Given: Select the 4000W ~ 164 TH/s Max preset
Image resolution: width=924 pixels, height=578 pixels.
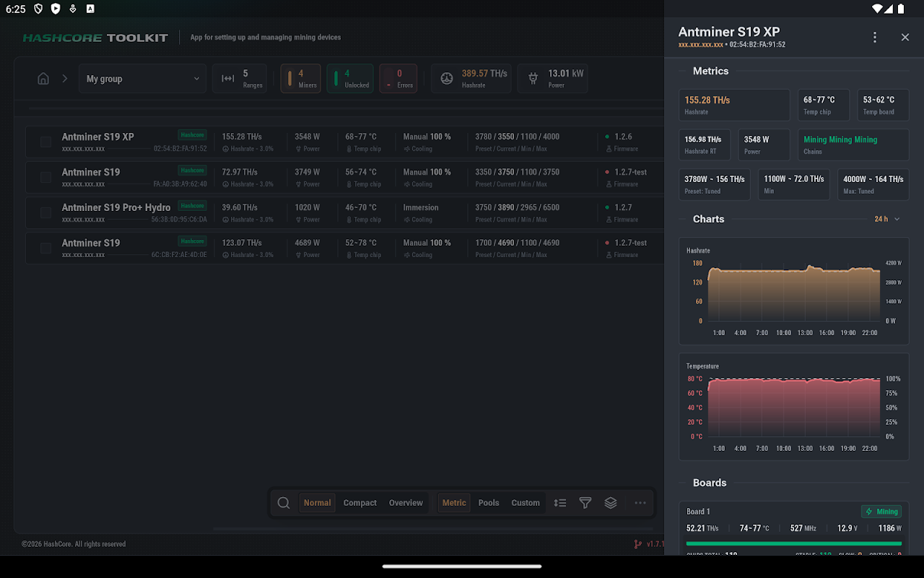Looking at the screenshot, I should [873, 184].
